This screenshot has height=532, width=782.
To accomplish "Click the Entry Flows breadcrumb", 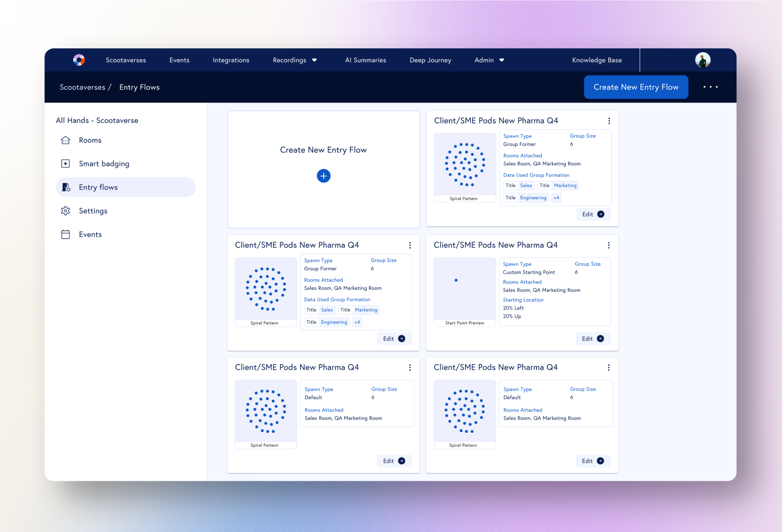I will point(140,87).
